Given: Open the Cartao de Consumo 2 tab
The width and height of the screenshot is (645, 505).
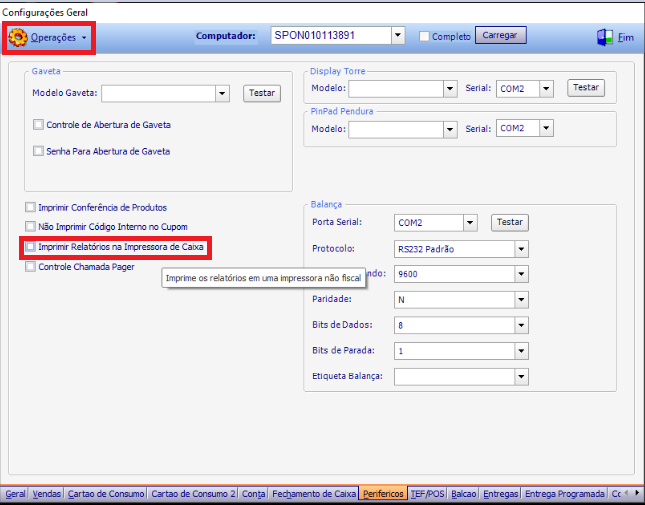Looking at the screenshot, I should click(193, 493).
